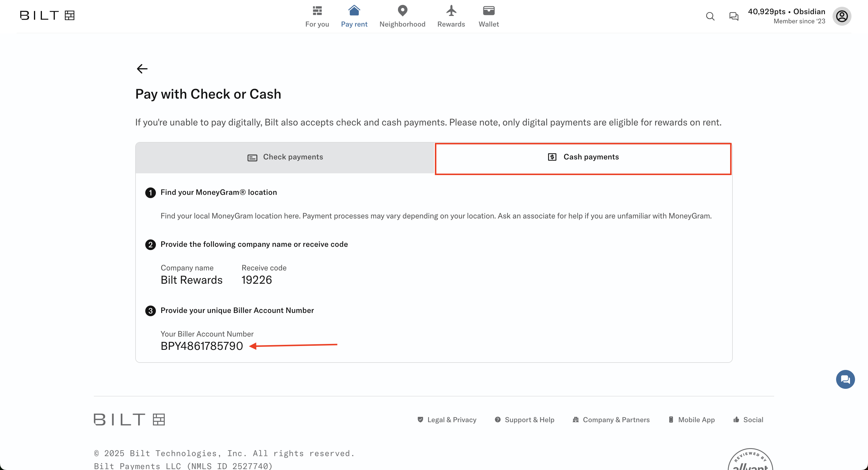The height and width of the screenshot is (470, 868).
Task: Click the company name Bilt Rewards
Action: coord(191,280)
